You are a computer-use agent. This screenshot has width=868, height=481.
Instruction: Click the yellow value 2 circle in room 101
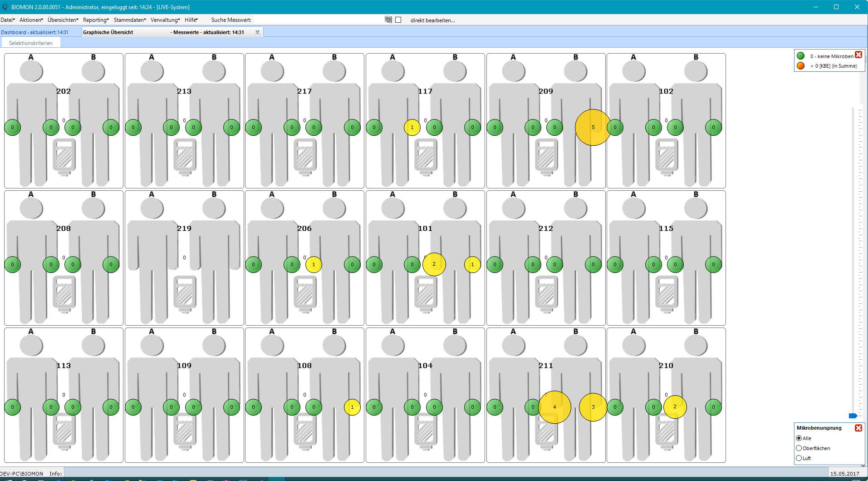tap(434, 264)
